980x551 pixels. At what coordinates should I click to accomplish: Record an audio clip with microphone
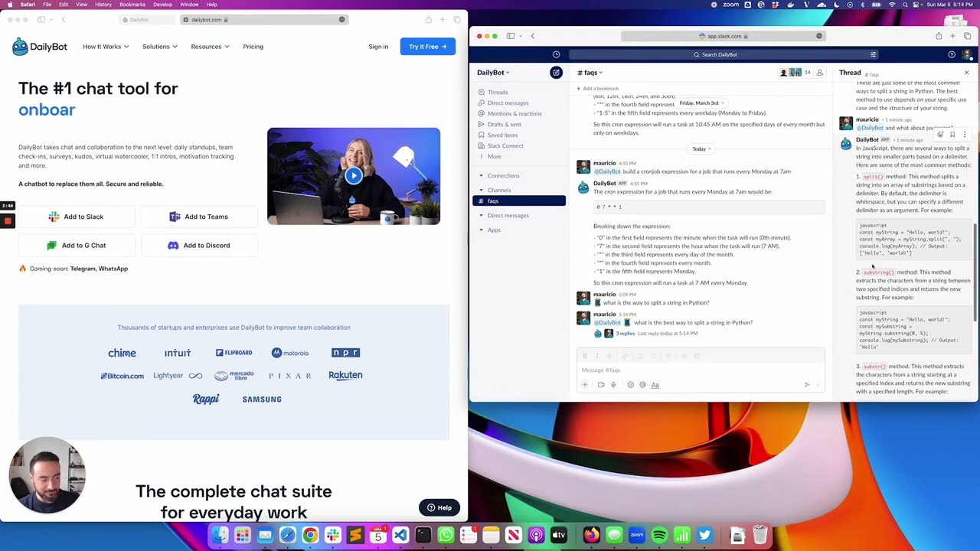pyautogui.click(x=613, y=385)
